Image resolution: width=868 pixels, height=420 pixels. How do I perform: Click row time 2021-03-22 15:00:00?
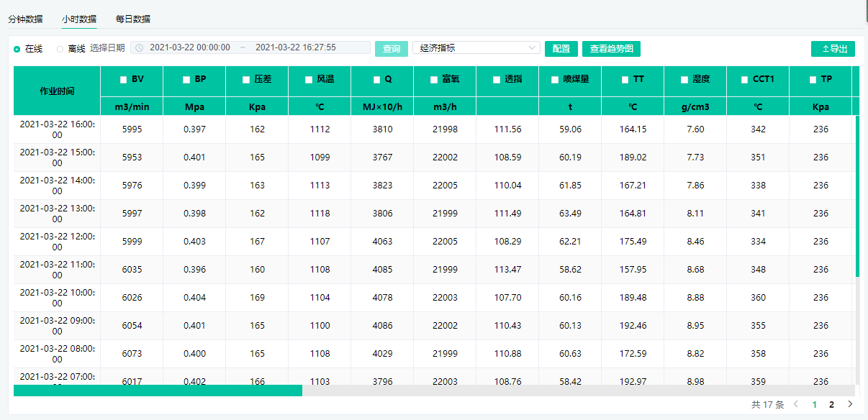57,157
